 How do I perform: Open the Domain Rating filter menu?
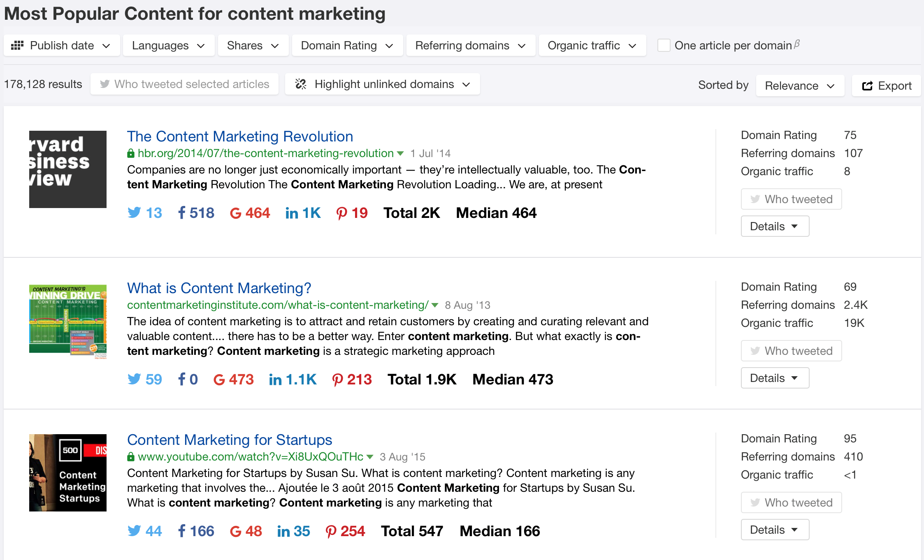tap(347, 45)
